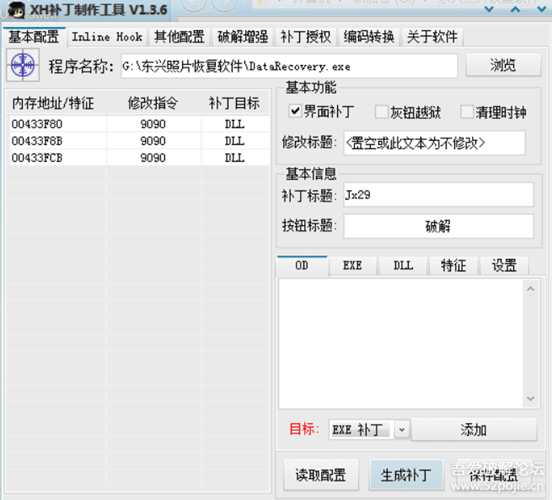Select the EXE sub-tab

click(x=352, y=266)
